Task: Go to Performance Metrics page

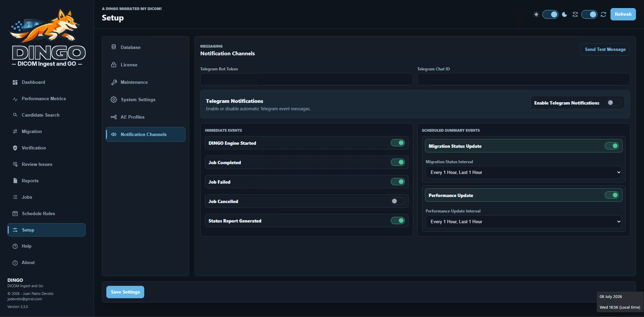Action: (47, 99)
